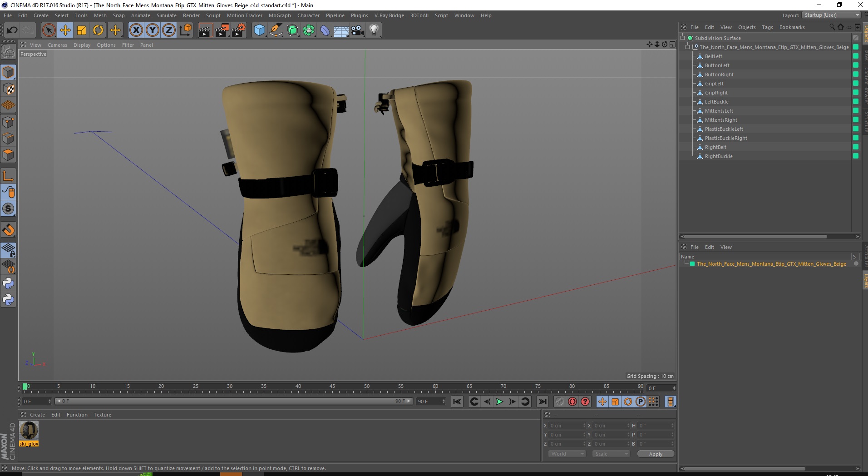
Task: Toggle layer dot for RightBelt
Action: [856, 147]
